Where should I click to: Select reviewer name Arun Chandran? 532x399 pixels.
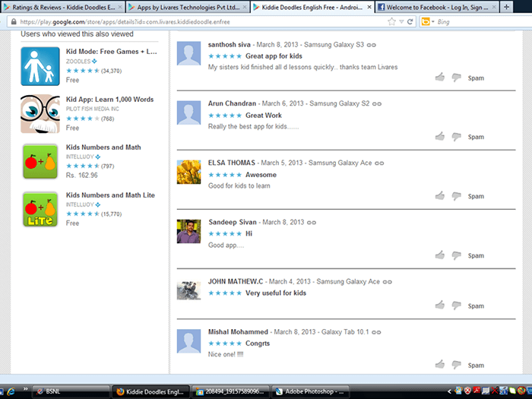[x=232, y=103]
